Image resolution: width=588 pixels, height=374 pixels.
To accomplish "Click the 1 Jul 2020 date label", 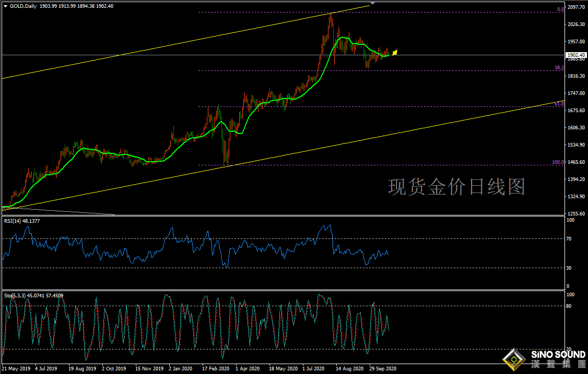I will (x=314, y=368).
